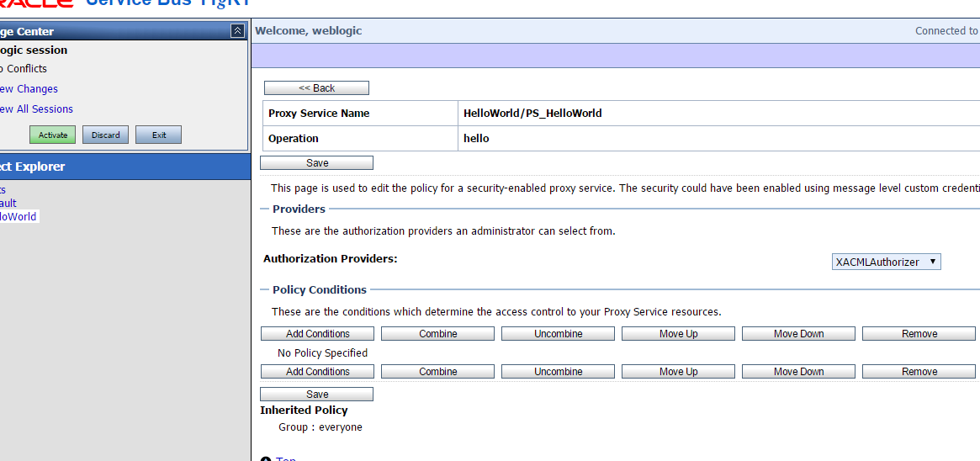Click Add Conditions above 'No Policy Specified'
The height and width of the screenshot is (461, 980).
tap(317, 334)
